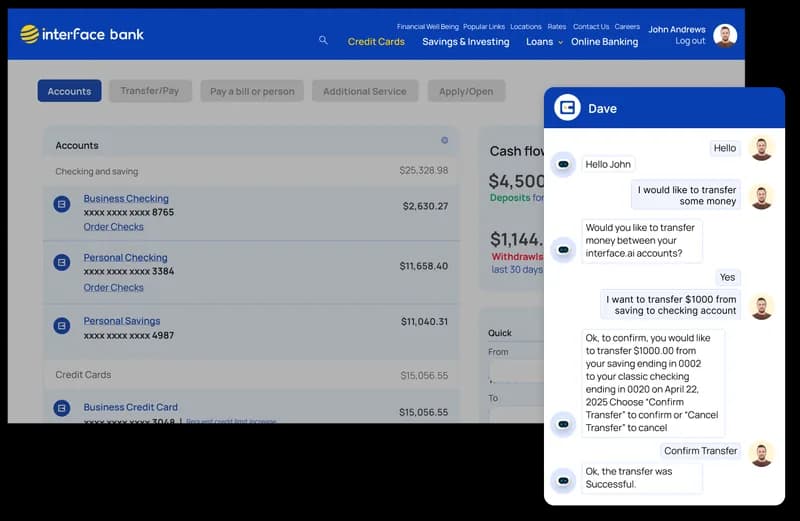The width and height of the screenshot is (800, 521).
Task: Expand the Loans dropdown arrow
Action: [x=560, y=43]
